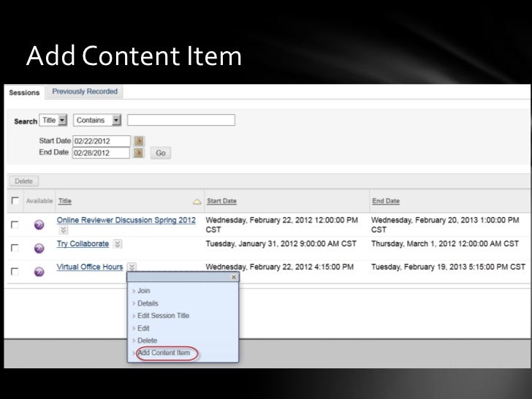This screenshot has width=532, height=399.
Task: Click the Title column sort arrow
Action: pyautogui.click(x=197, y=202)
